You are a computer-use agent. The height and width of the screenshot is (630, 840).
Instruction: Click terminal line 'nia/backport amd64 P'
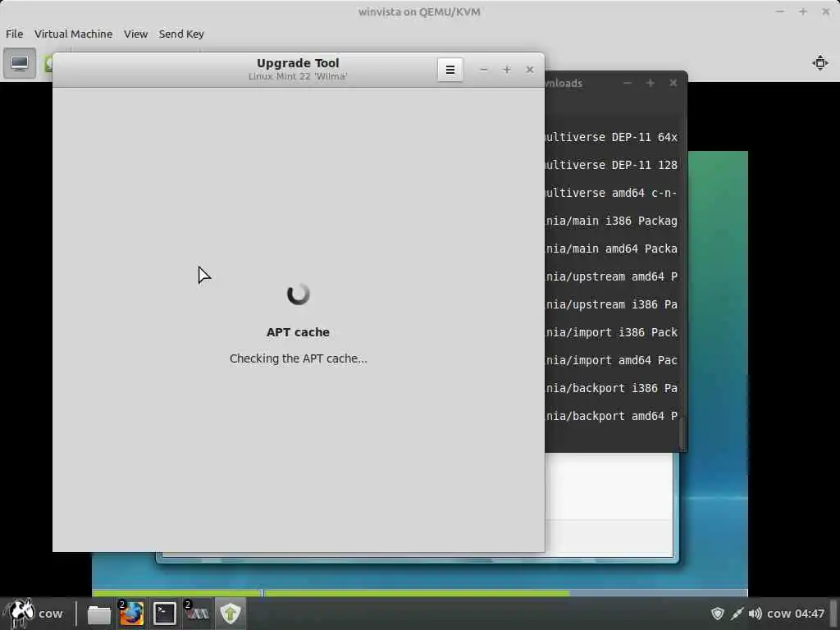click(x=611, y=416)
